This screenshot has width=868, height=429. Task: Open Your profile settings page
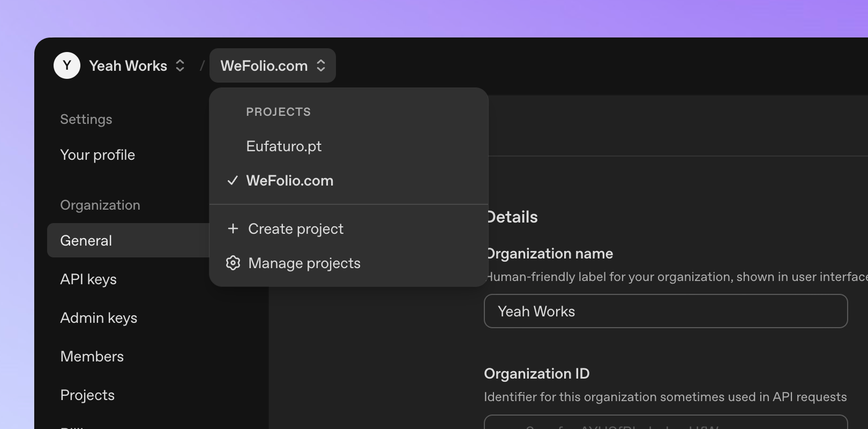98,155
